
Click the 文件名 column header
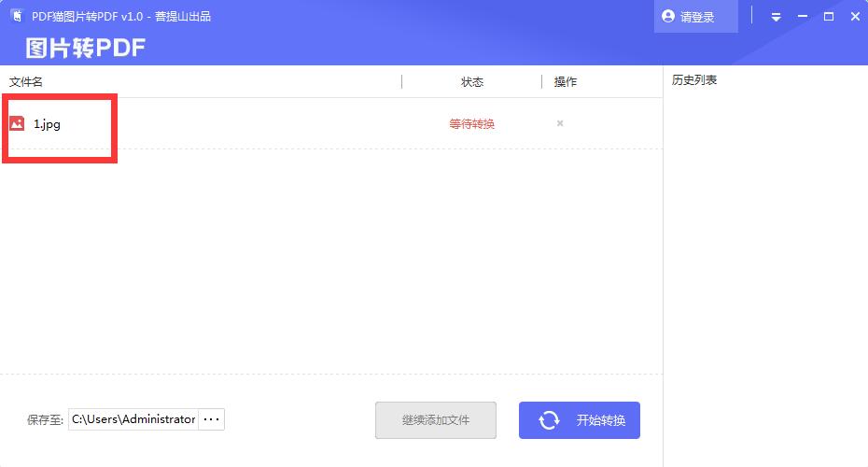(x=26, y=81)
